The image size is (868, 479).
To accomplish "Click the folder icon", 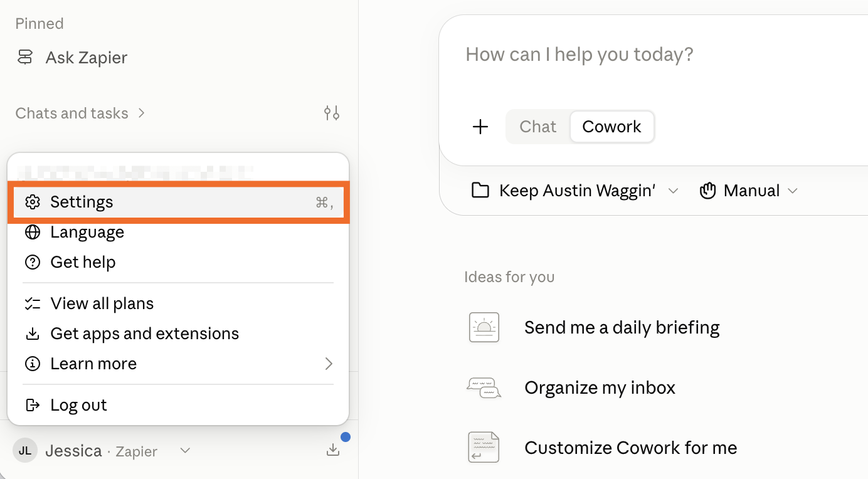I will coord(480,191).
